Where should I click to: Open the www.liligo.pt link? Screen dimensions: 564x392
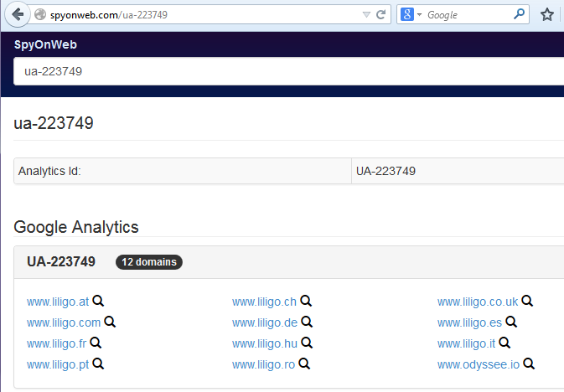pyautogui.click(x=58, y=364)
